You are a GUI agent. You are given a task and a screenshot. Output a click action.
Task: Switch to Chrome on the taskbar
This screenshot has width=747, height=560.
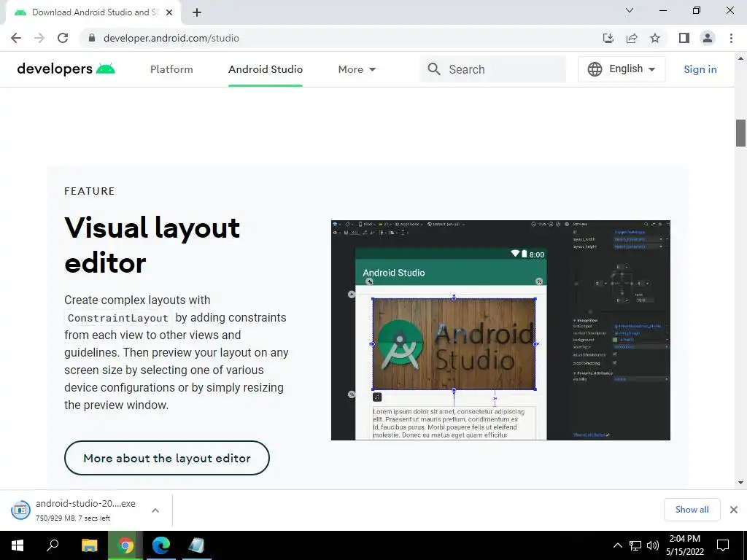tap(125, 545)
